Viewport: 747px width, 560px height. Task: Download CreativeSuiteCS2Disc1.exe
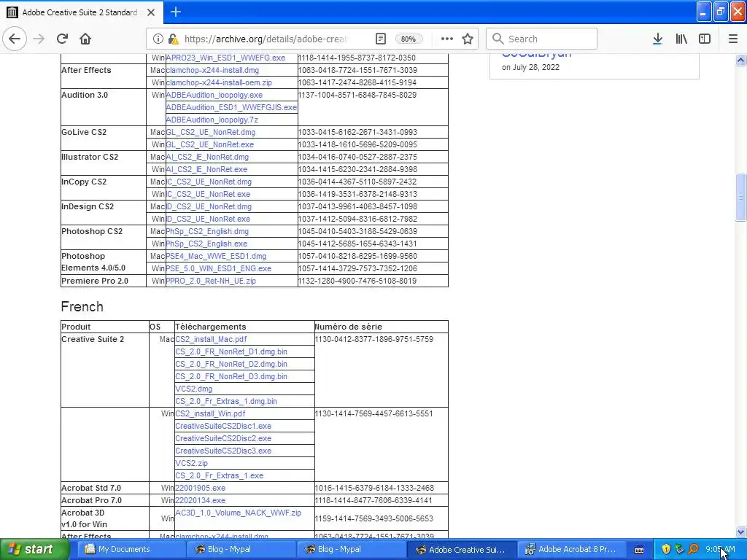223,426
